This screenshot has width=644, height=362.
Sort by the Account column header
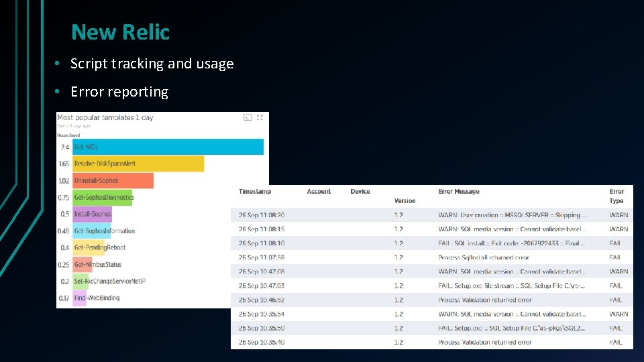pyautogui.click(x=319, y=191)
